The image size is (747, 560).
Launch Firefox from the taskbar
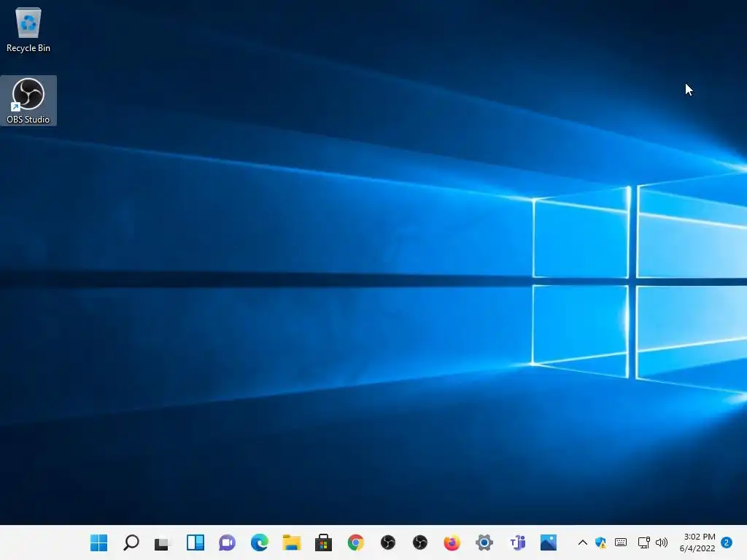pyautogui.click(x=452, y=542)
